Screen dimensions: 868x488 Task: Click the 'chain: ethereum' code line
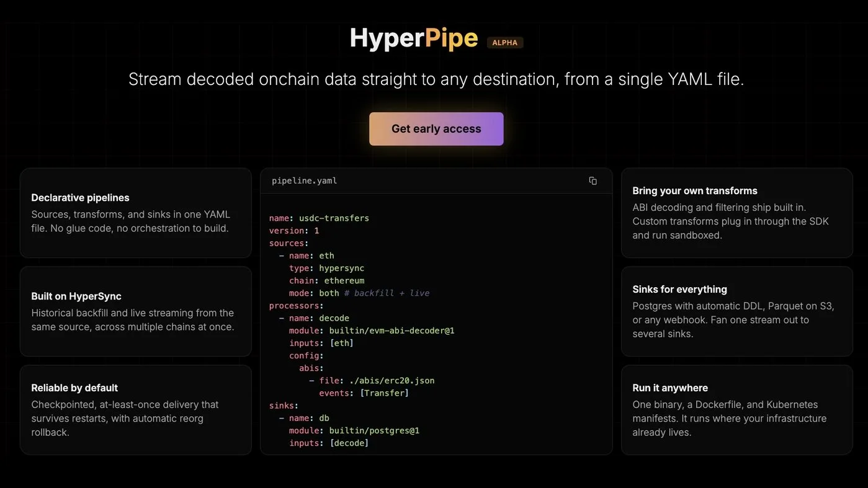(326, 281)
